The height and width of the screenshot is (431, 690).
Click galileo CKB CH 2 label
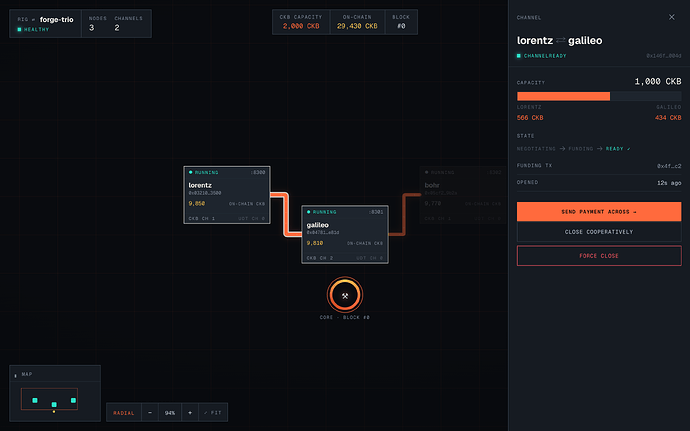pos(319,258)
